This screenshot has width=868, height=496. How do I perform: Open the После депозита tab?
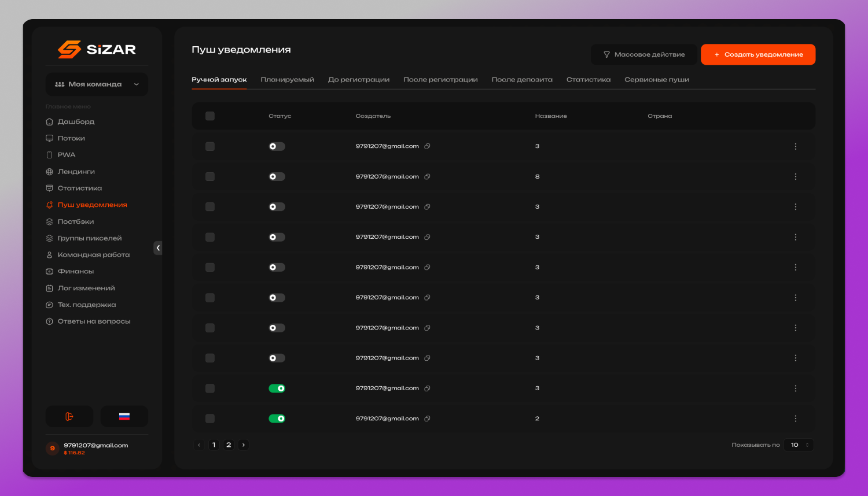pos(522,80)
